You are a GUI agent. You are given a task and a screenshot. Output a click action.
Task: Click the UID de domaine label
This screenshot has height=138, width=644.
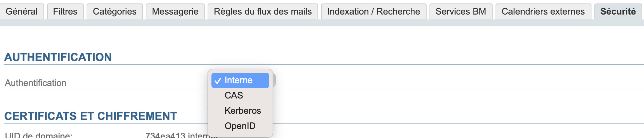[39, 135]
